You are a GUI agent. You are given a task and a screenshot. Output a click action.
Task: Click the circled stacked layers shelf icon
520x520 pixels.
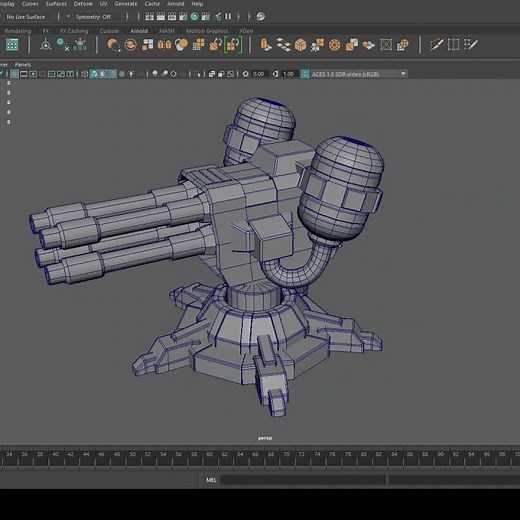(x=131, y=44)
